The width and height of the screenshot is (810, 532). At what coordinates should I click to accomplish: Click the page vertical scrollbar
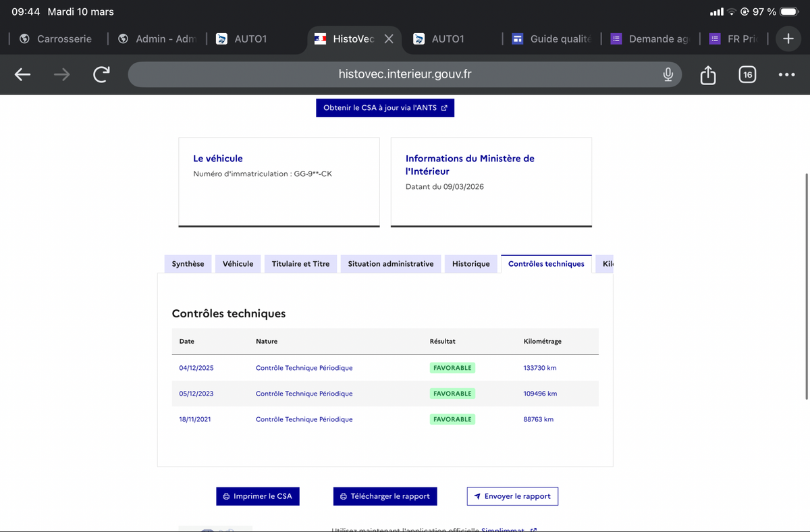point(807,287)
